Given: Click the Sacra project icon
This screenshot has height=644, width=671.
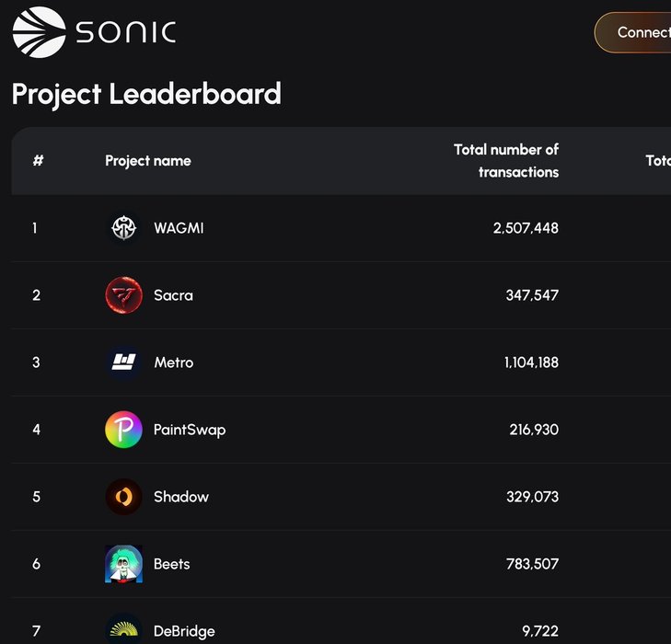Looking at the screenshot, I should click(123, 295).
